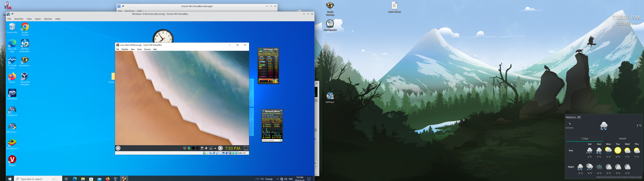Click the Show Desktop button in the Linux Mint panel
This screenshot has width=644, height=181.
click(246, 148)
